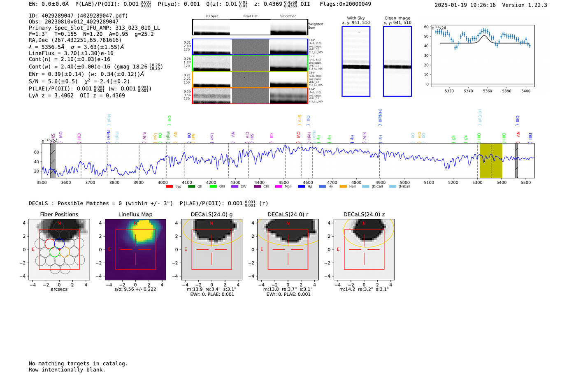
Task: Click the blue Hβ legend swatch
Action: click(x=302, y=187)
